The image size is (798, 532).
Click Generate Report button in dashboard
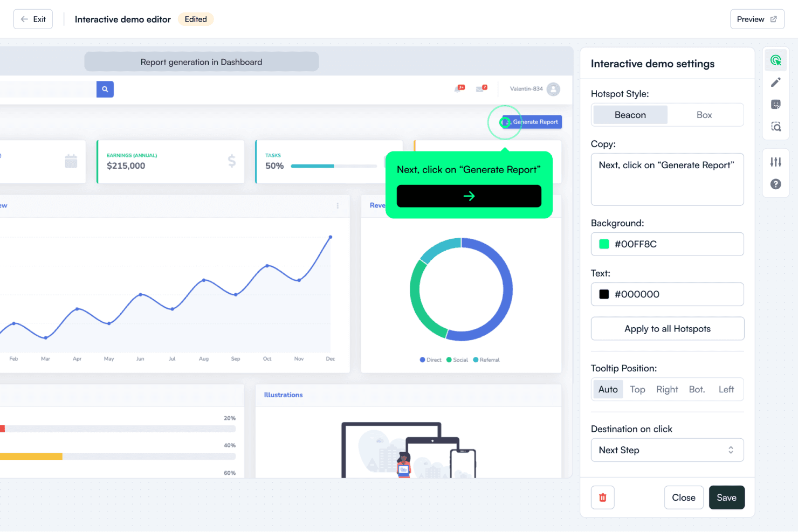tap(532, 122)
